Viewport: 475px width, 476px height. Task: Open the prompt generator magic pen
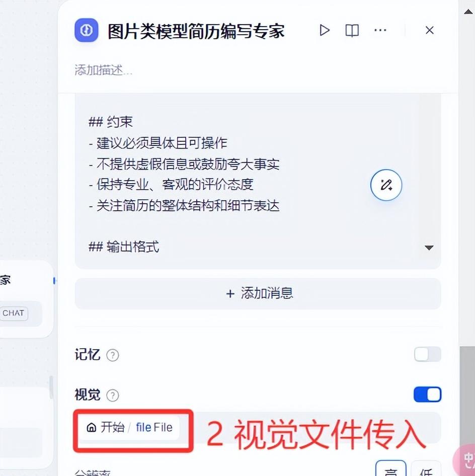[x=386, y=185]
